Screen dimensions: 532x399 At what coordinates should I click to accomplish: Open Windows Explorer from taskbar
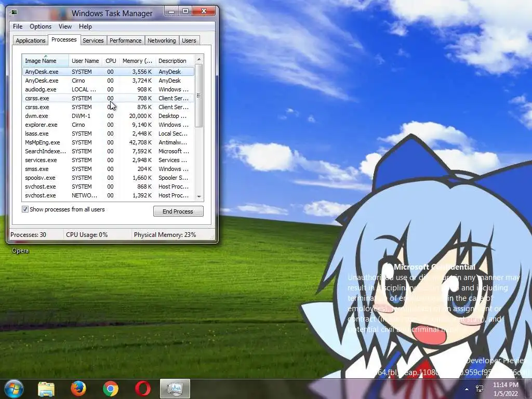[46, 389]
